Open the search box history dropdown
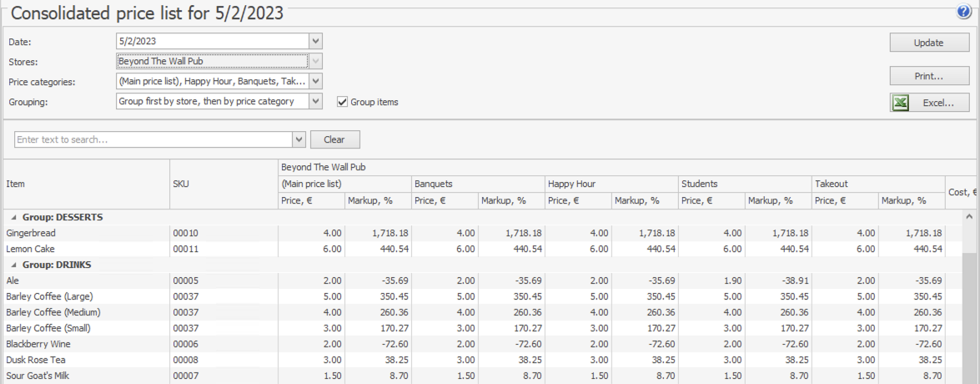 299,139
